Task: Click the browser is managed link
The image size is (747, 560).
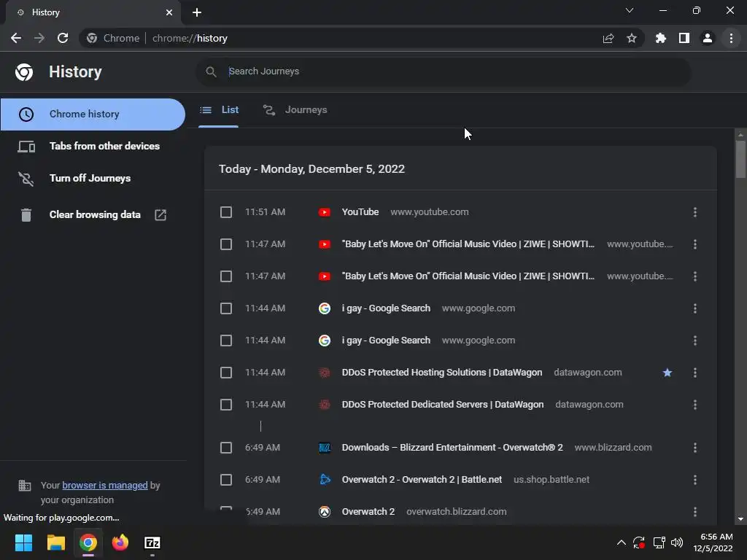Action: coord(105,485)
